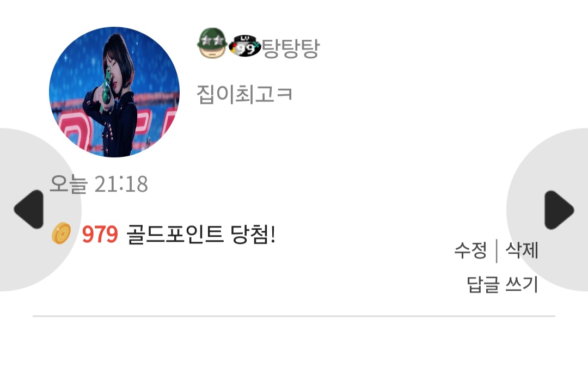Click 수정 to edit the comment

pyautogui.click(x=470, y=250)
